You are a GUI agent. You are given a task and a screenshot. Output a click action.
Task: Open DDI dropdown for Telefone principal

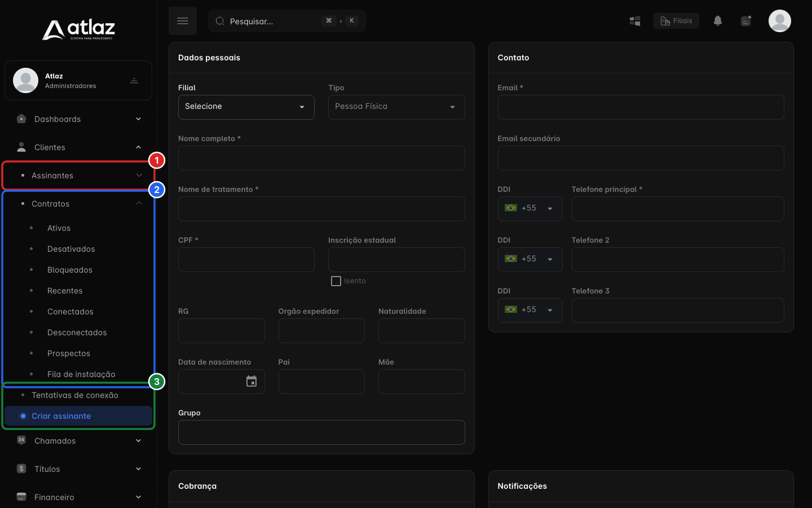(530, 209)
